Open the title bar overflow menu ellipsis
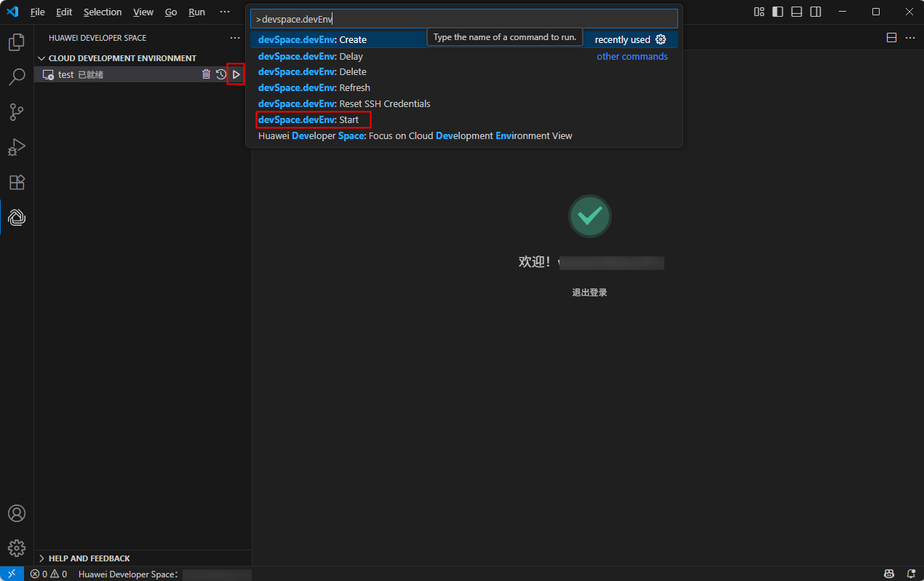 (225, 12)
